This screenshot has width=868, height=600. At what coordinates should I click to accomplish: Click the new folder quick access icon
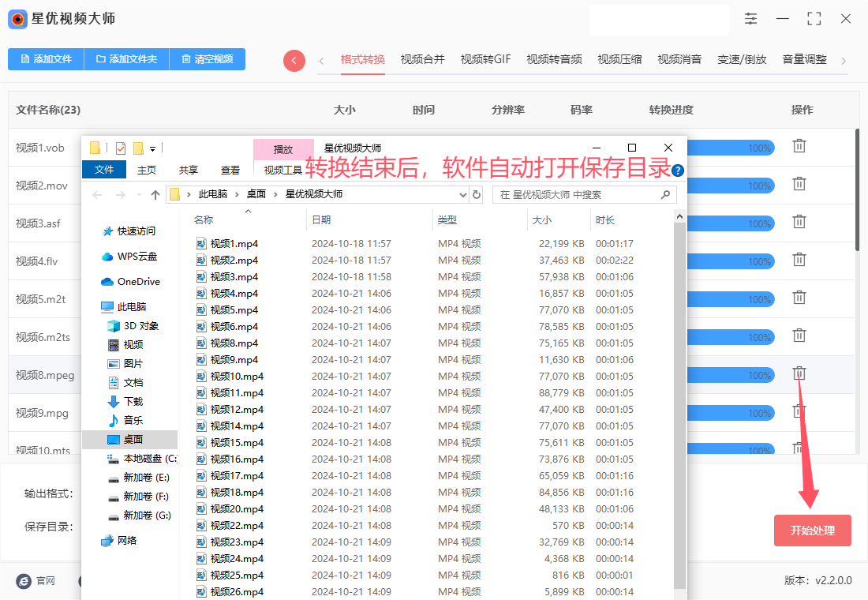[x=138, y=148]
